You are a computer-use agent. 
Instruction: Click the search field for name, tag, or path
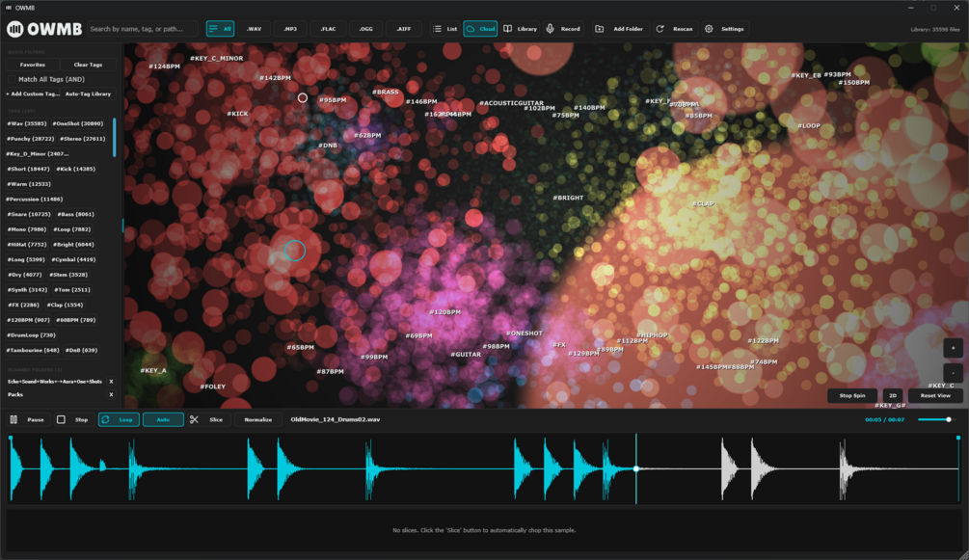142,29
